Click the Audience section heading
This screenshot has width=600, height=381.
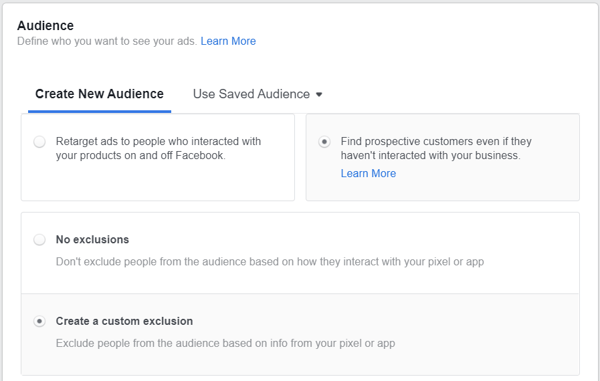45,26
